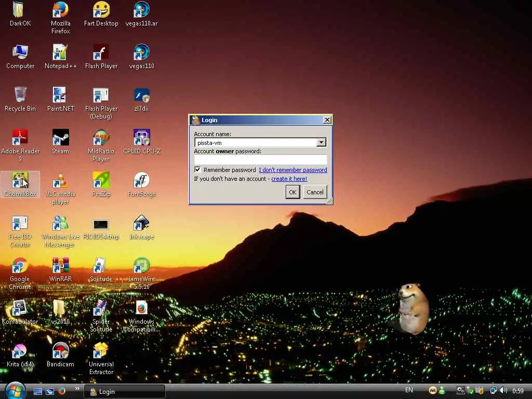The height and width of the screenshot is (399, 532).
Task: Click the Spider Solitude icon
Action: pyautogui.click(x=101, y=308)
